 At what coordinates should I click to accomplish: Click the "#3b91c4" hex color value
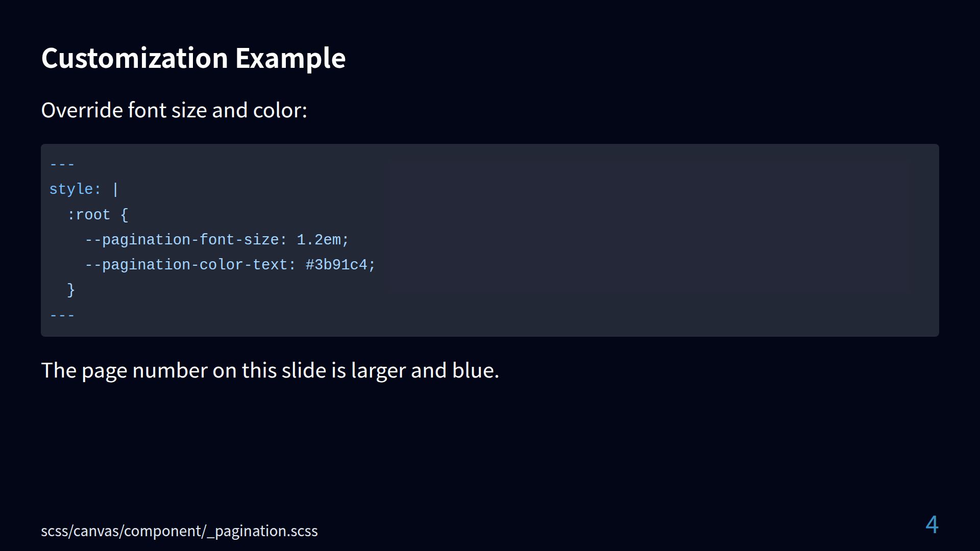click(336, 265)
